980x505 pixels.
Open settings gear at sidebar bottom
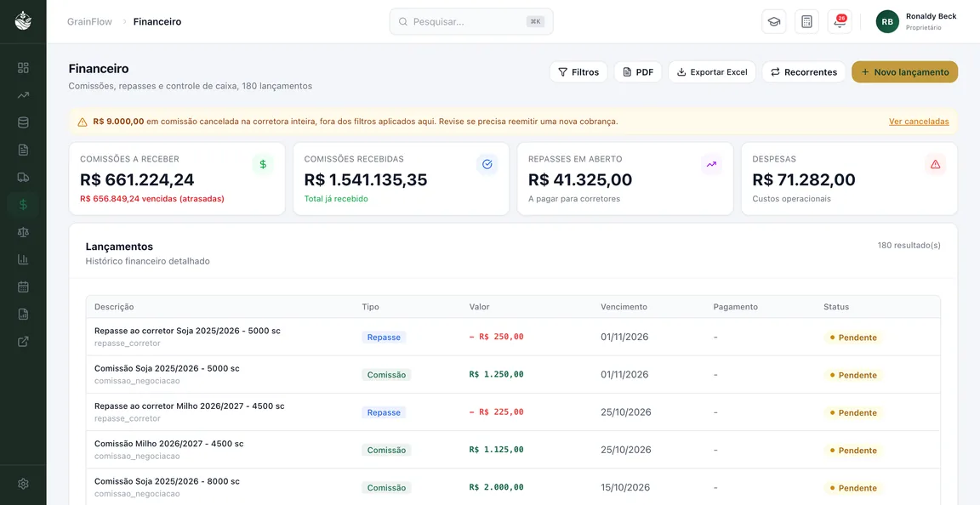[x=23, y=484]
